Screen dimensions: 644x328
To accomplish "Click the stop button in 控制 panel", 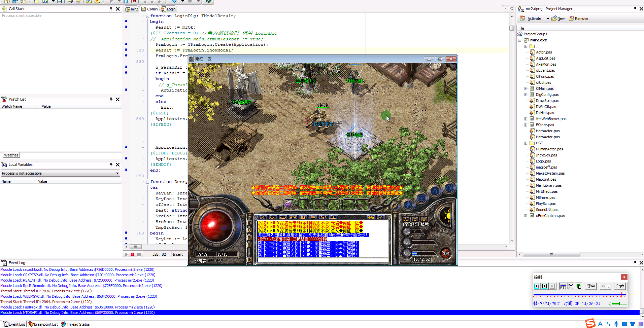I will coord(544,286).
